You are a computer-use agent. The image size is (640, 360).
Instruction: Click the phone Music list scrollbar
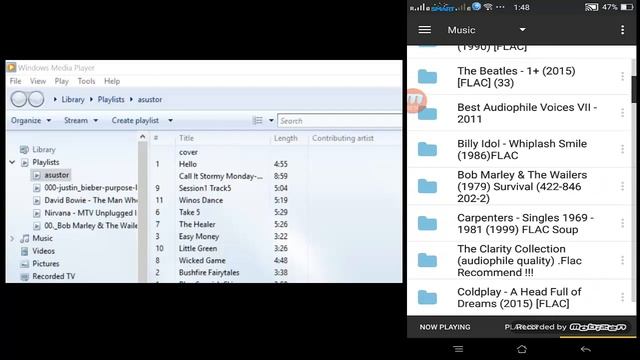coord(633,89)
